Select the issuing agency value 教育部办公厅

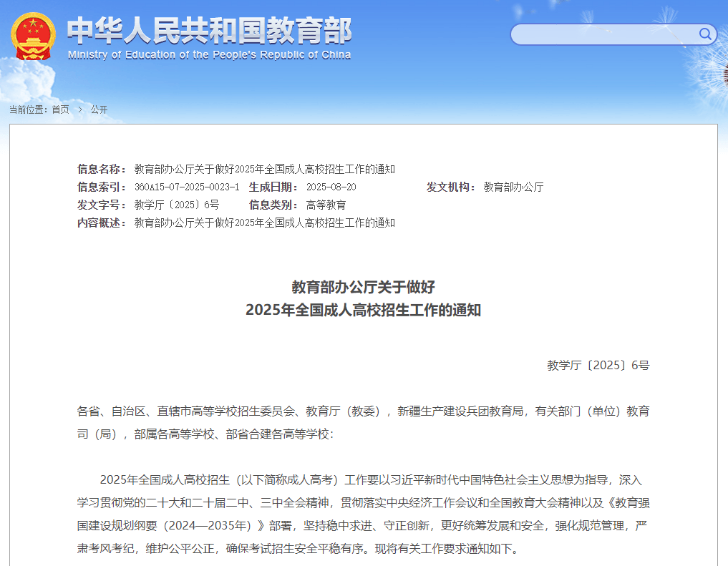click(513, 187)
